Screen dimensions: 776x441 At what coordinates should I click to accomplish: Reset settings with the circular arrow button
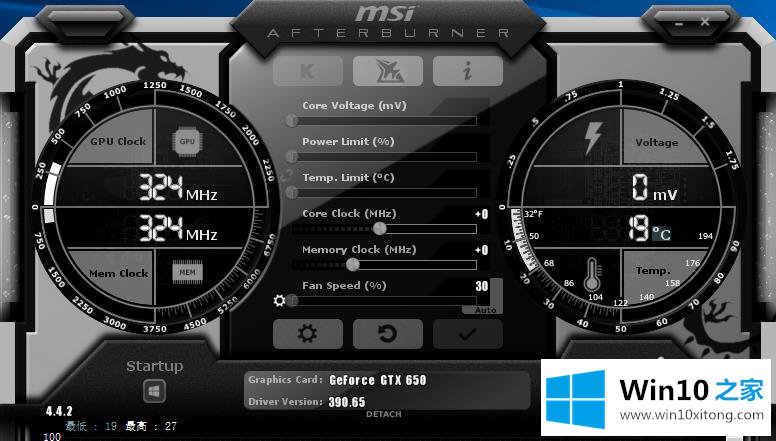388,334
